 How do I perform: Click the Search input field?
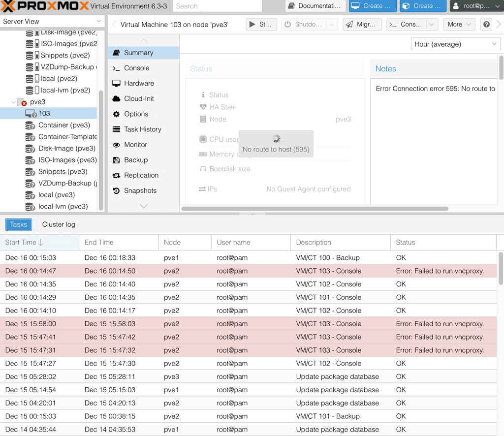click(217, 6)
